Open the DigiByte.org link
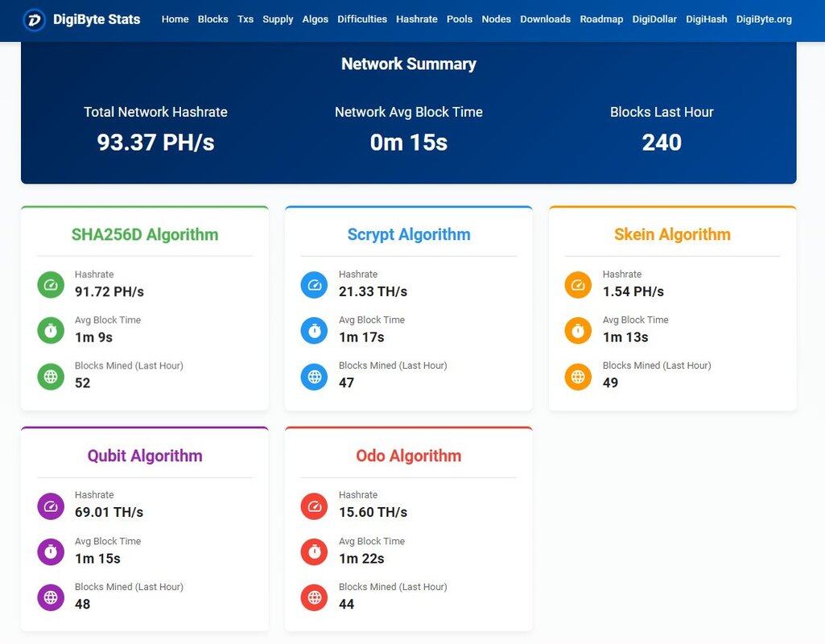This screenshot has height=644, width=825. pos(764,19)
